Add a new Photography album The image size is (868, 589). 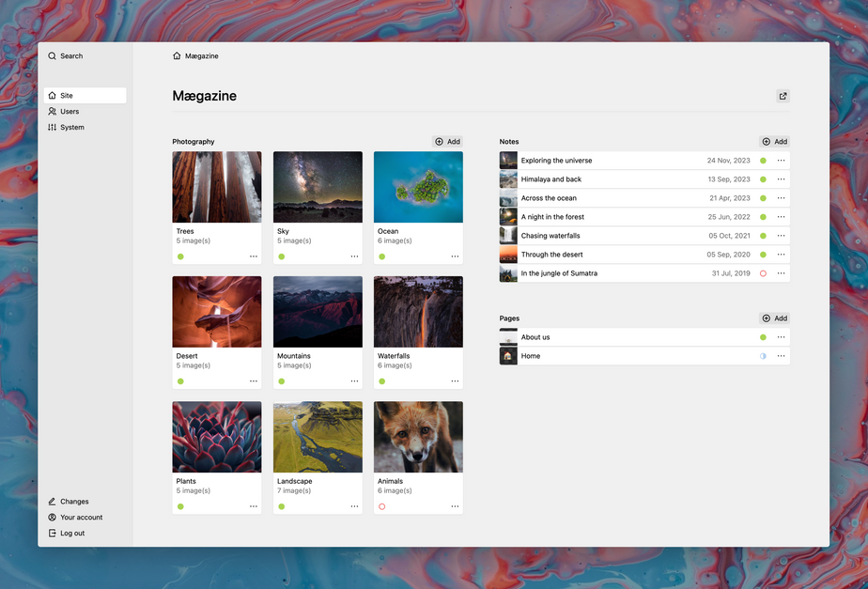(447, 142)
